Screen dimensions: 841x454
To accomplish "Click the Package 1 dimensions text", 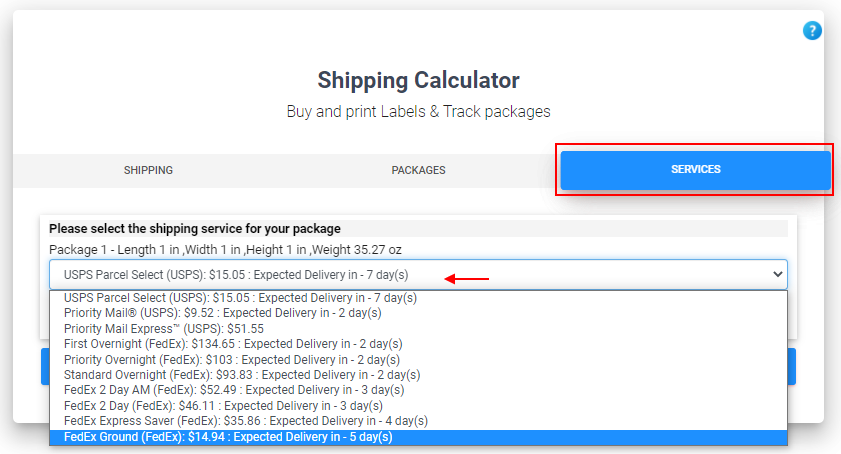I will (x=225, y=250).
